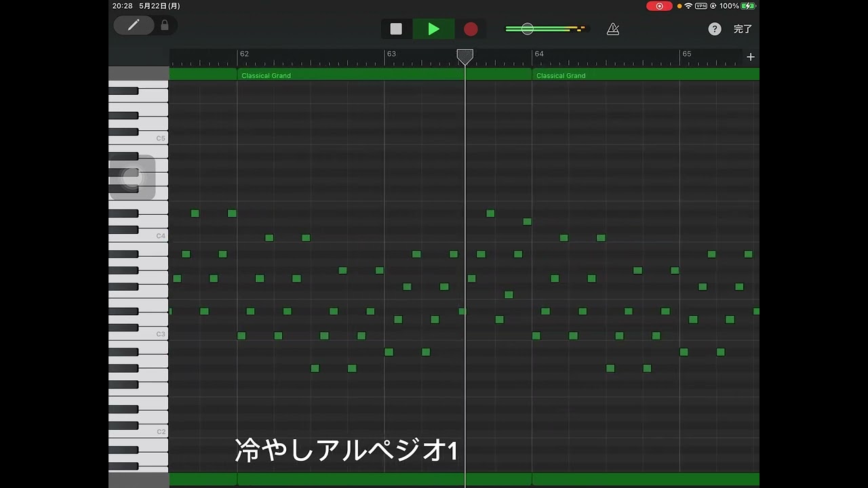
Task: Click the red screen recording indicator
Action: 659,6
